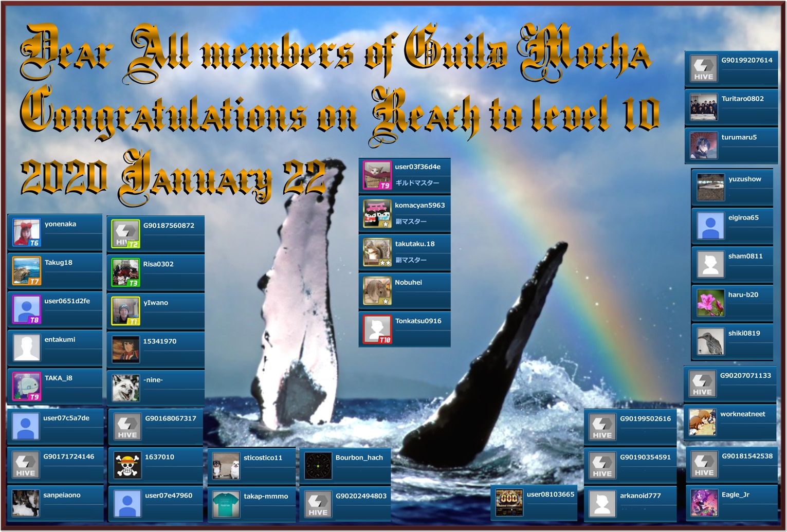
Task: Click the name 'Turitaro0802'
Action: coord(742,99)
